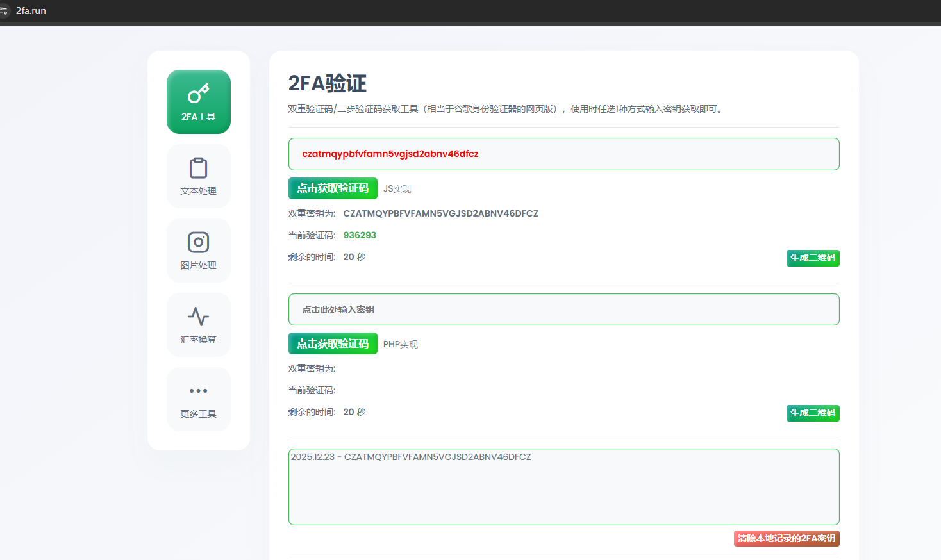The height and width of the screenshot is (560, 941).
Task: Click the uppercase 双重密钥 key value
Action: click(x=440, y=213)
